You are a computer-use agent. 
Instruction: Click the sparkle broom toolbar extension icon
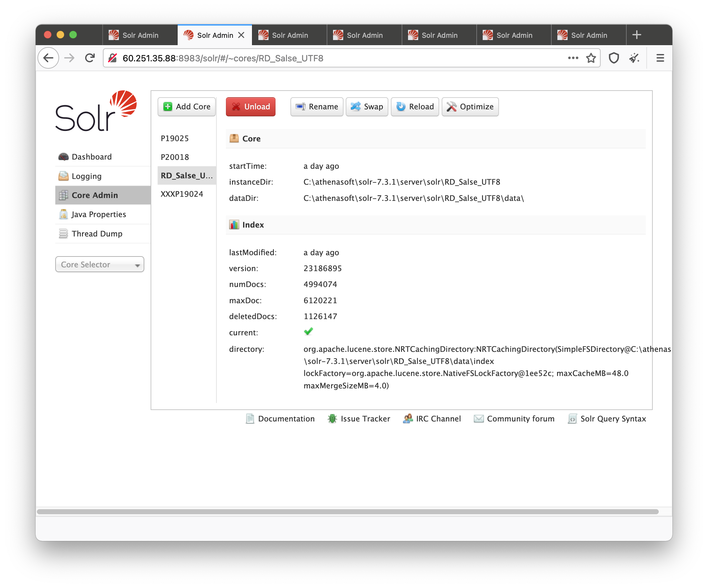tap(634, 58)
